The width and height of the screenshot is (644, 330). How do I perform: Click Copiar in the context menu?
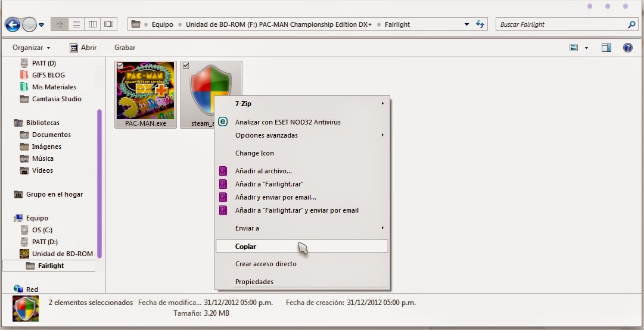302,246
